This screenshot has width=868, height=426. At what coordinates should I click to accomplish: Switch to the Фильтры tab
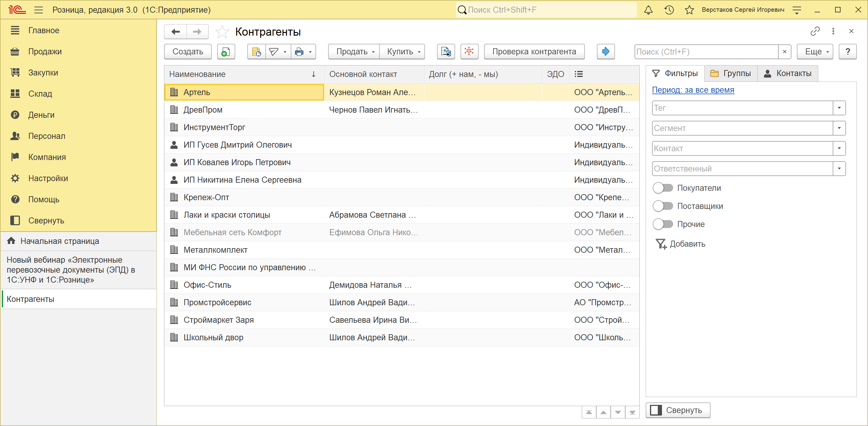click(675, 74)
